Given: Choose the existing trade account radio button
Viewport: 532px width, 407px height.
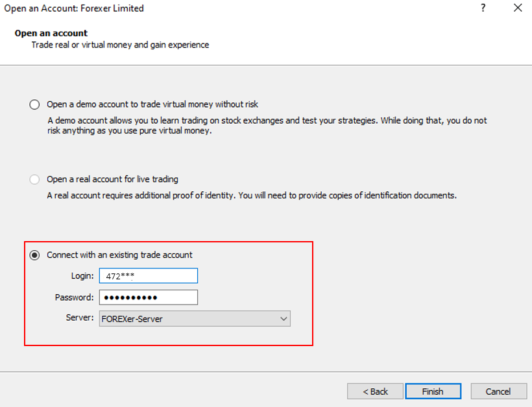Looking at the screenshot, I should coord(34,255).
